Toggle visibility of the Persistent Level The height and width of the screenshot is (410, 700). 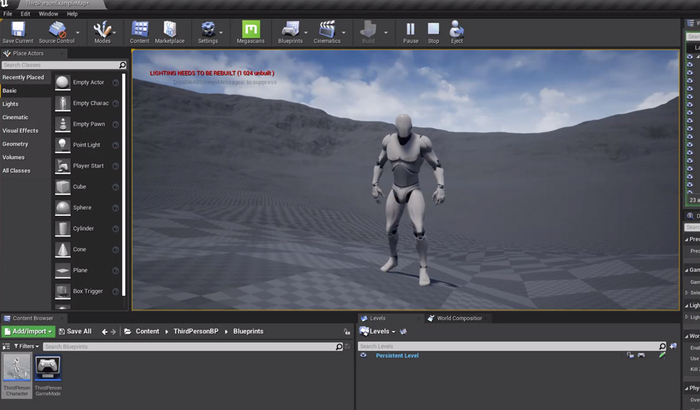coord(364,355)
